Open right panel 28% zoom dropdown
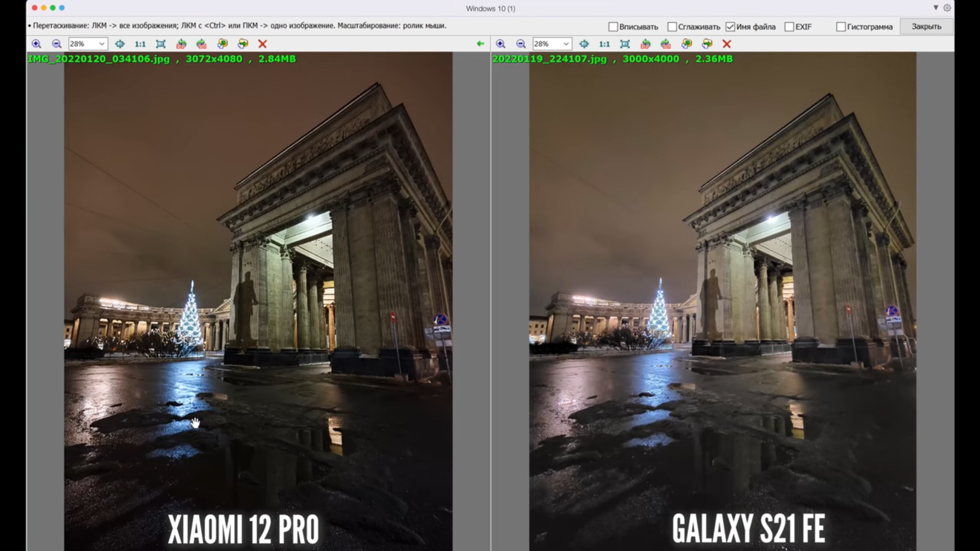Image resolution: width=980 pixels, height=551 pixels. pos(566,44)
